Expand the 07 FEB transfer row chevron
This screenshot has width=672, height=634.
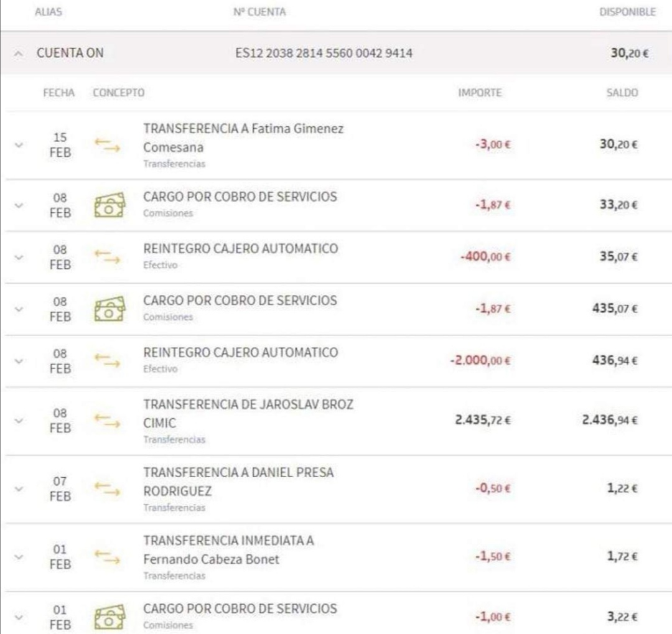(19, 489)
